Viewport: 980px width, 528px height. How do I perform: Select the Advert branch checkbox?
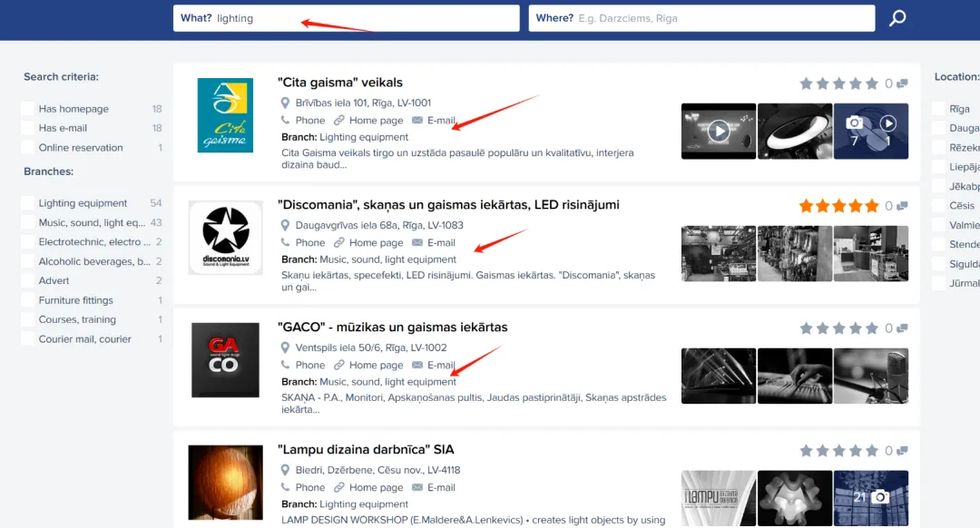point(27,280)
